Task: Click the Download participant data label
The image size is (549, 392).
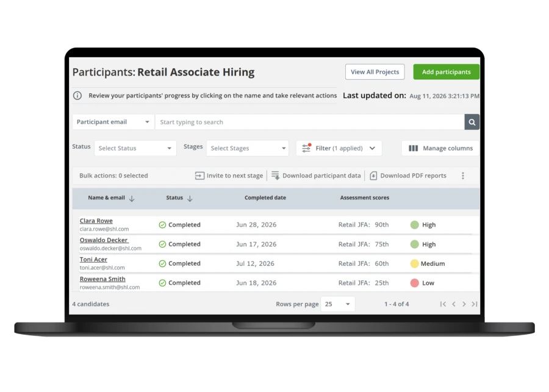Action: pyautogui.click(x=321, y=176)
